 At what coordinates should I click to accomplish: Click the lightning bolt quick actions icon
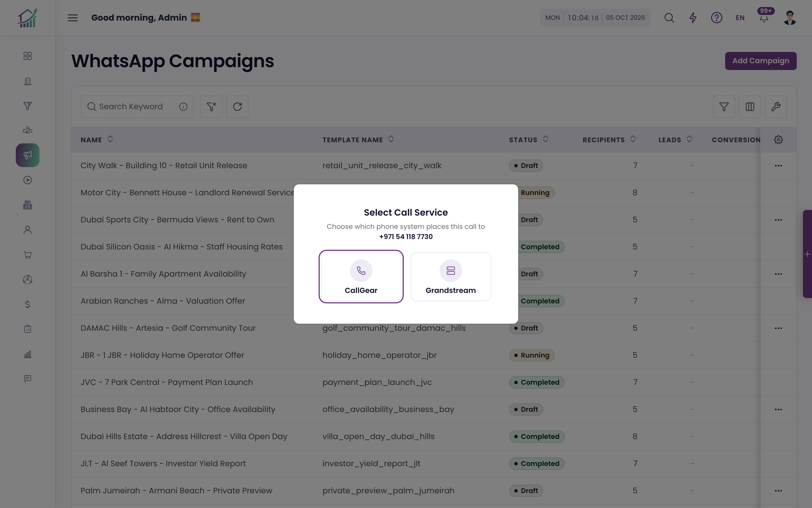pos(693,18)
